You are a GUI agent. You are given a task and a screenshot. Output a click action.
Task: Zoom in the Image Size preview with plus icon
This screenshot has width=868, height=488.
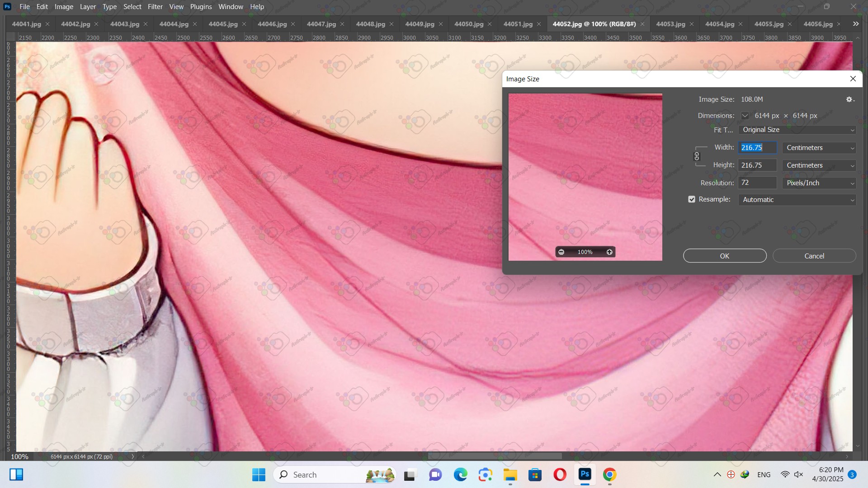[609, 252]
